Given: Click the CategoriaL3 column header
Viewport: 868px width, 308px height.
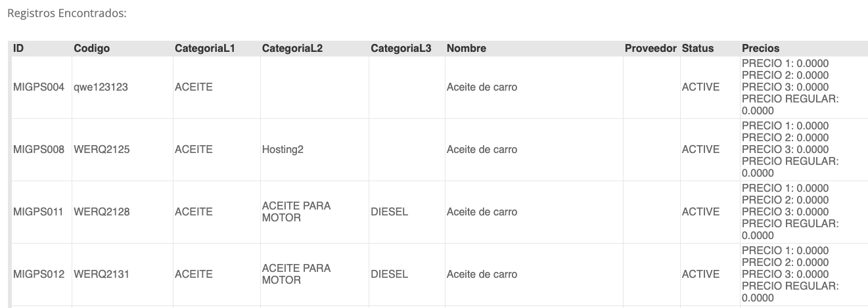Looking at the screenshot, I should [401, 49].
